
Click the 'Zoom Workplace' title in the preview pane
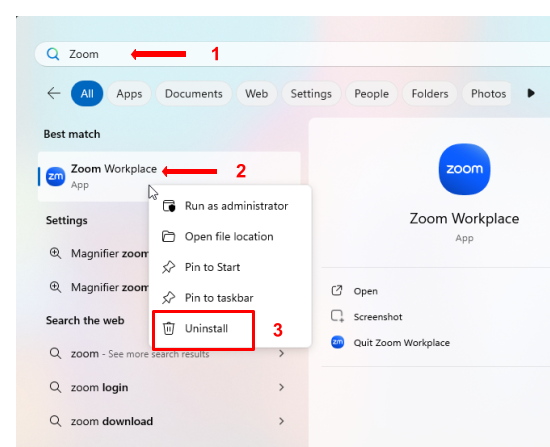point(464,219)
